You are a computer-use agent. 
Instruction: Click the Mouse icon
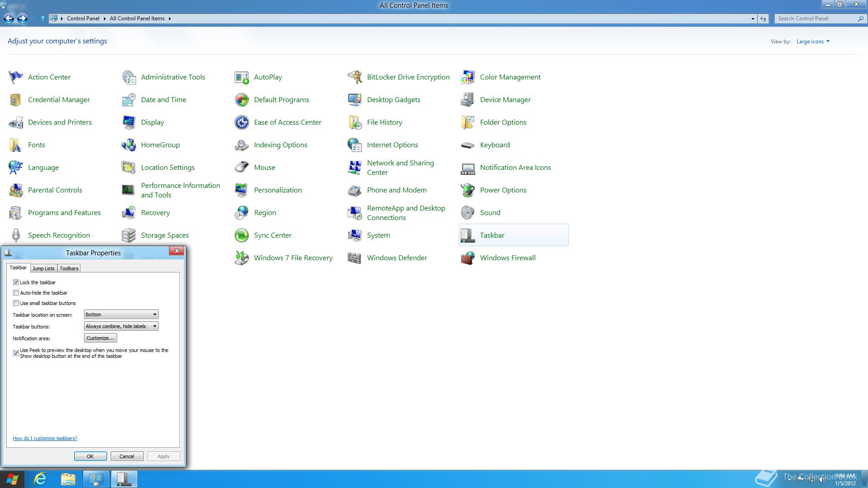[x=242, y=168]
